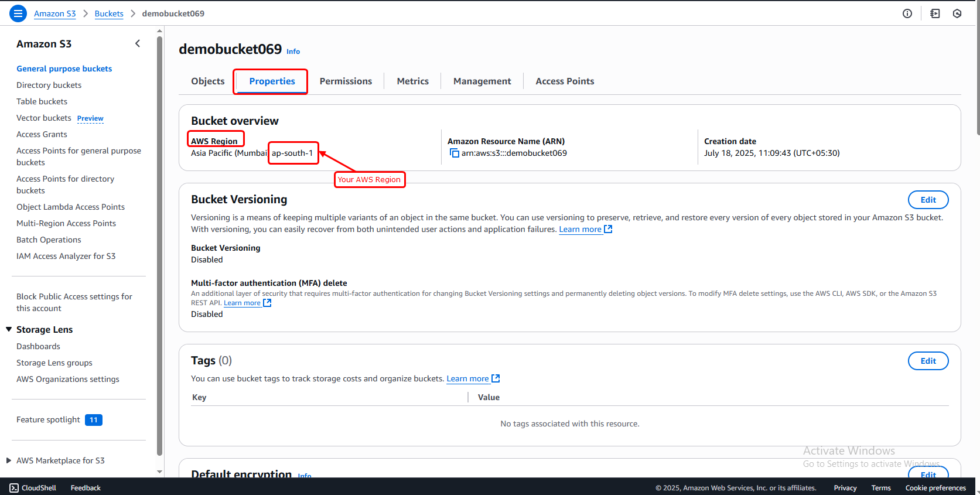Image resolution: width=980 pixels, height=495 pixels.
Task: Click the Info link beside Default encryption
Action: [x=305, y=475]
